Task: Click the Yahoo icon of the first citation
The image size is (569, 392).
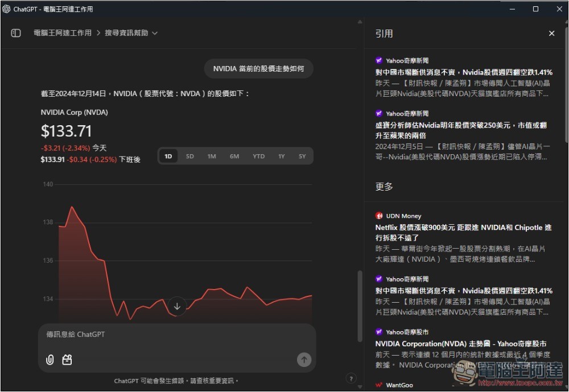Action: pos(379,60)
